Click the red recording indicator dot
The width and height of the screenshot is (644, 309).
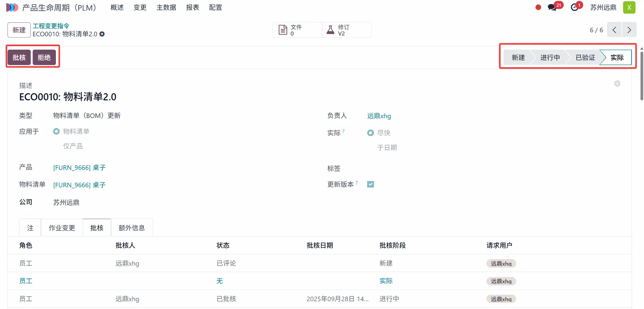[x=538, y=7]
